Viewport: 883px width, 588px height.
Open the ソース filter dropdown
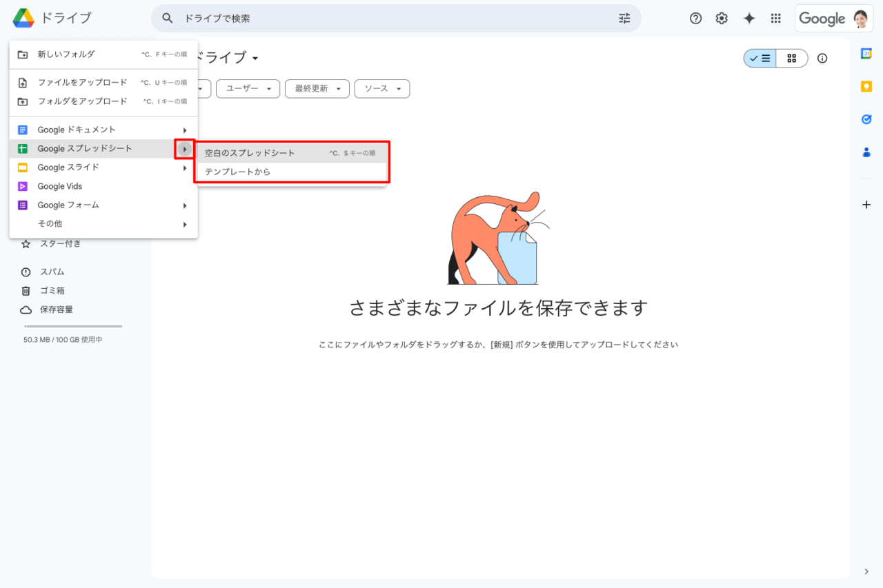(381, 89)
